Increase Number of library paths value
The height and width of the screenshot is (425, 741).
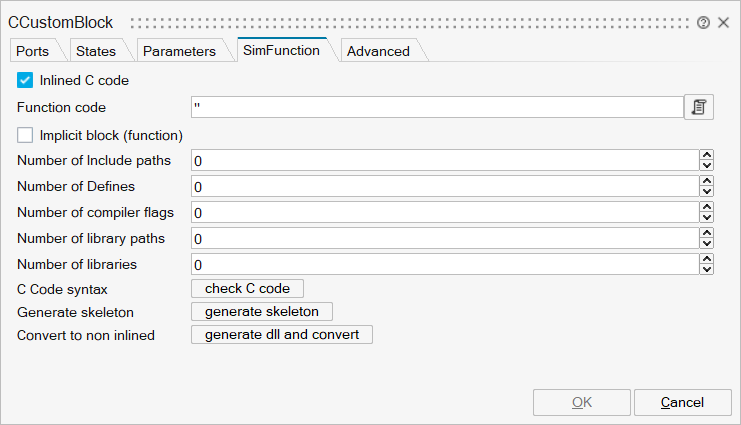(707, 234)
